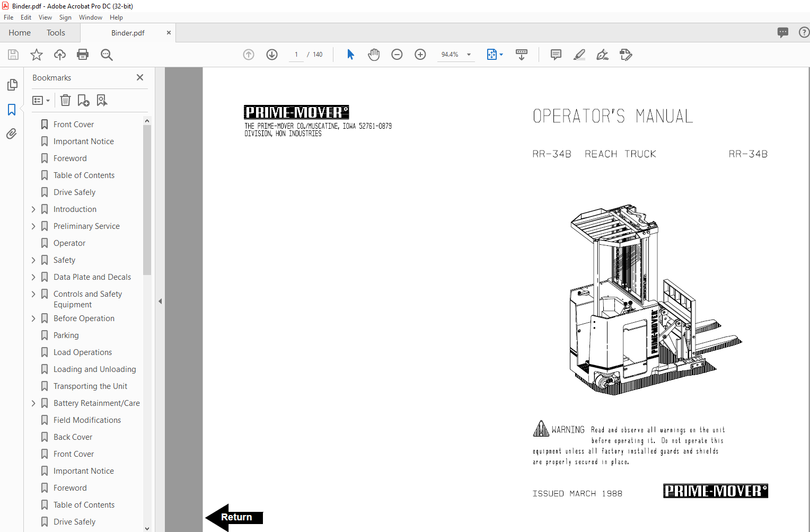The height and width of the screenshot is (532, 810).
Task: Zoom in with plus button
Action: (x=420, y=55)
